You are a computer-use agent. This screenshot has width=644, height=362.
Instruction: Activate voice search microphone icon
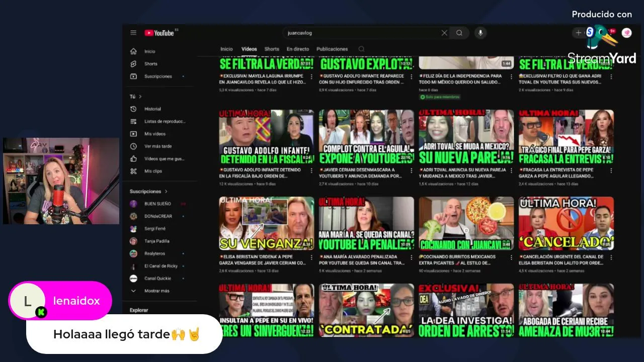pyautogui.click(x=480, y=33)
